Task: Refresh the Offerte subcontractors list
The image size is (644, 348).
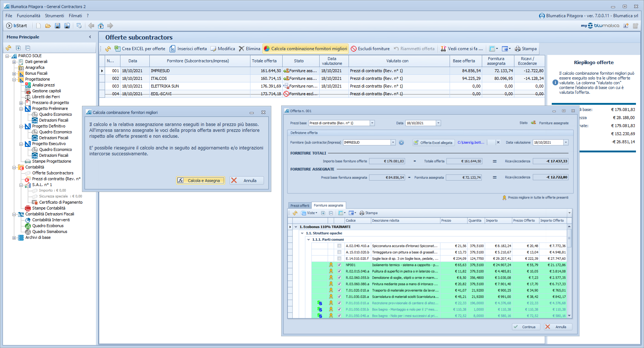Action: 108,49
